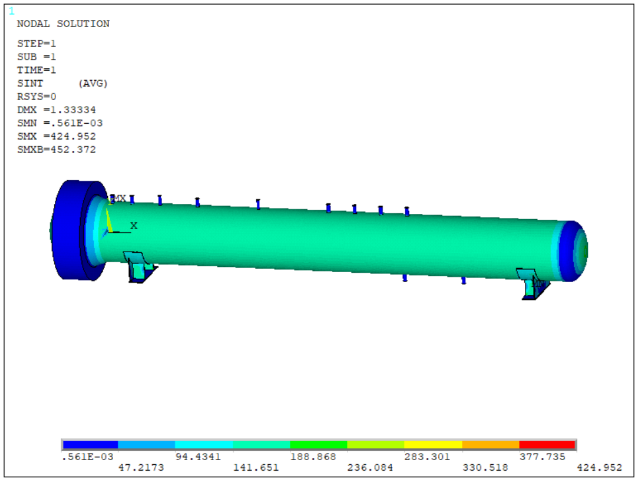Image resolution: width=640 pixels, height=480 pixels.
Task: Click the yellow legend color band
Action: [x=433, y=445]
